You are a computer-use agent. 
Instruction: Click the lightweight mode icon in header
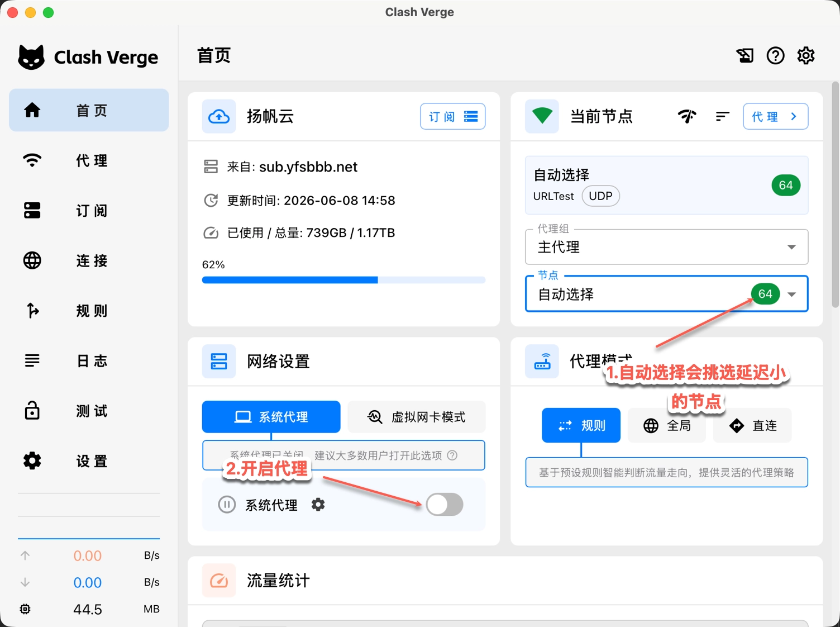click(x=745, y=55)
